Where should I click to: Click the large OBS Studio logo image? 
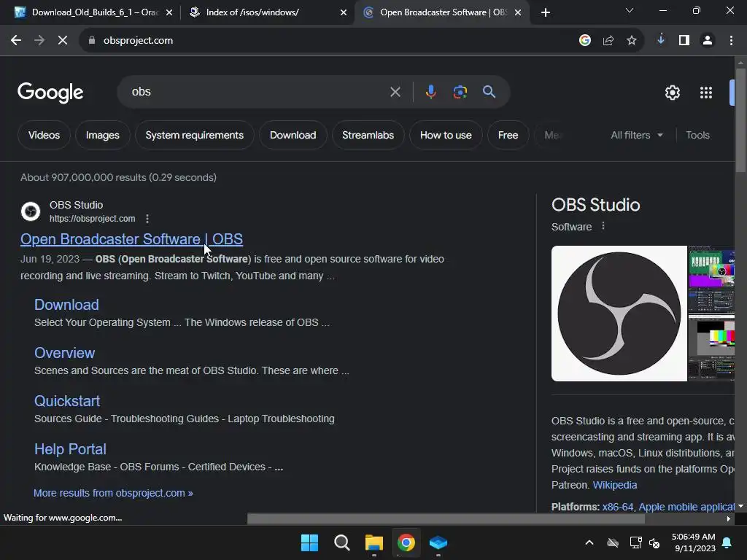coord(619,314)
